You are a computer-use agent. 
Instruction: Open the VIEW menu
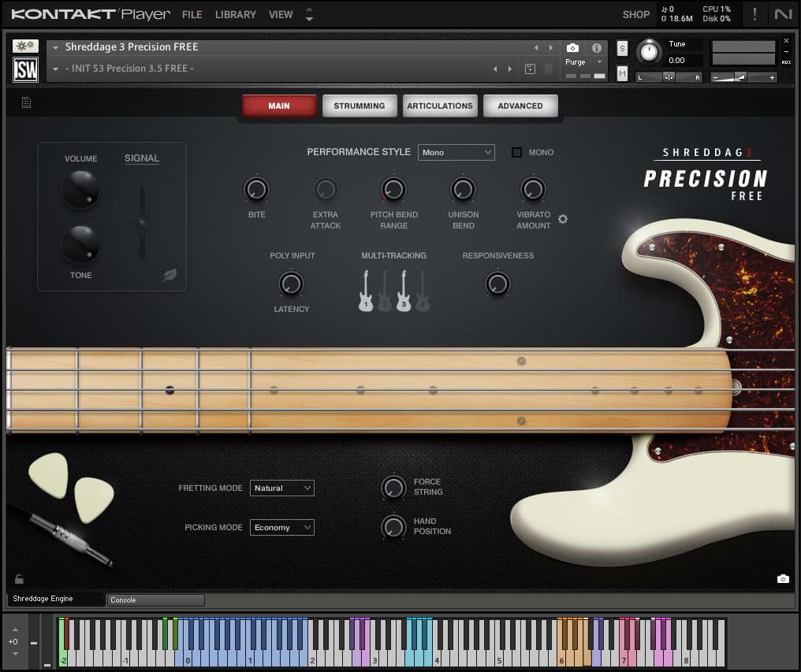[x=281, y=15]
